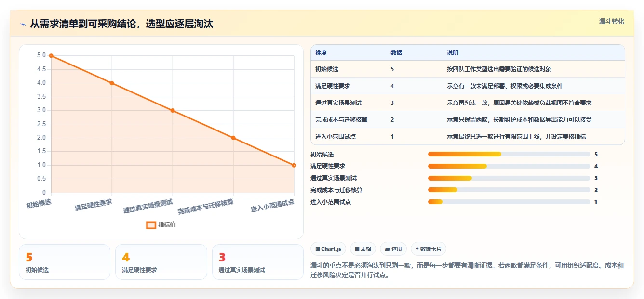Click the lightning icon beside the title
This screenshot has height=299, width=644.
point(23,24)
